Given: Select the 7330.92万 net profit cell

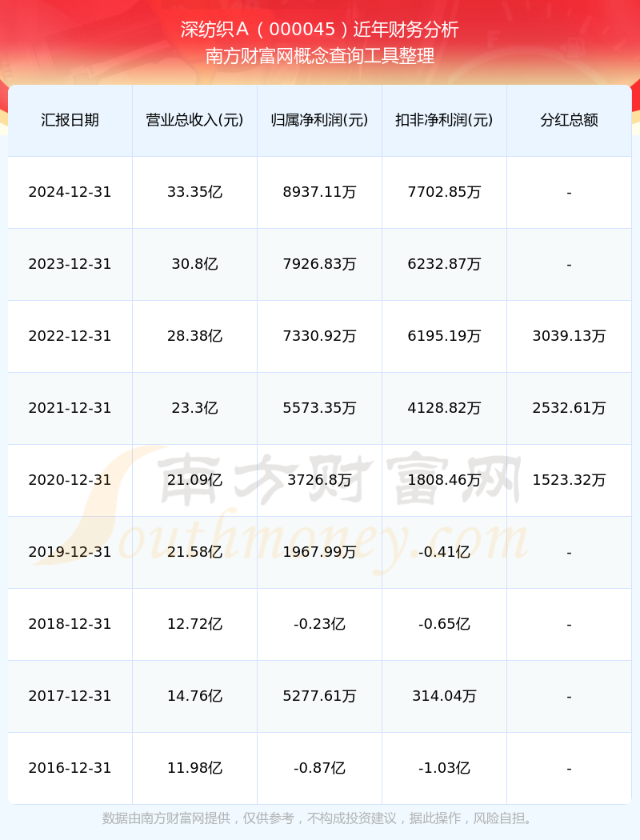Looking at the screenshot, I should [x=320, y=337].
